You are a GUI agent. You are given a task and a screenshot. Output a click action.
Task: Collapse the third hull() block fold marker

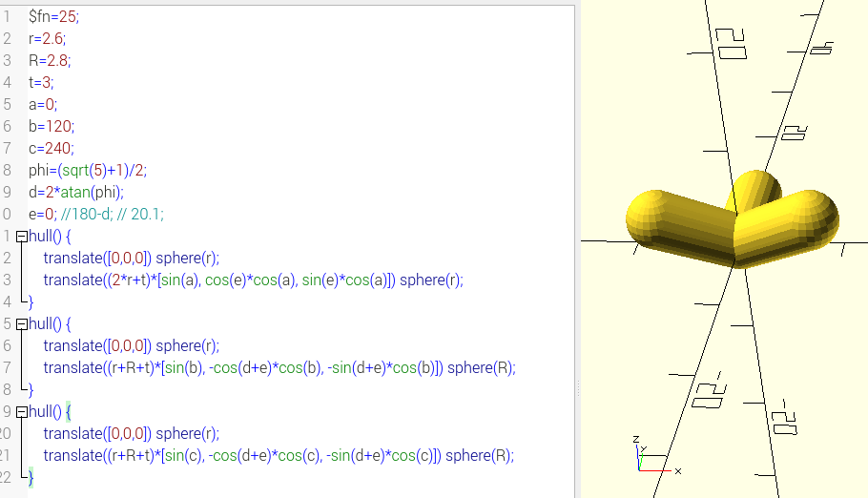click(x=22, y=412)
